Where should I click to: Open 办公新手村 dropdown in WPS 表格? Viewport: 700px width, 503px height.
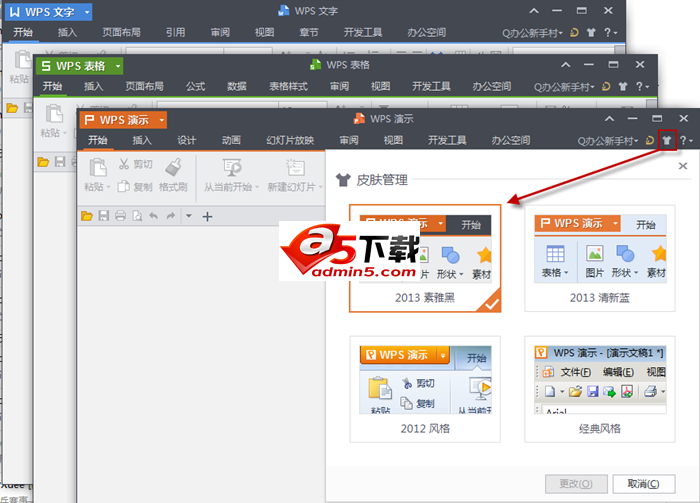tap(564, 87)
